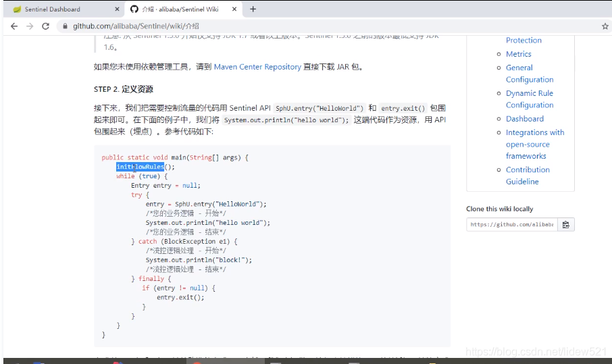Click the padlock site info icon
Screen dimensions: 612x364
point(65,26)
